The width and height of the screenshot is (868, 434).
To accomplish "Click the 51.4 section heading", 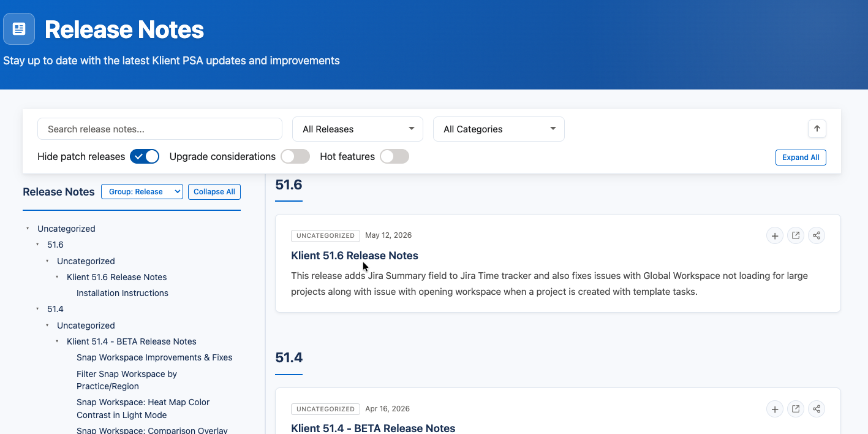I will pyautogui.click(x=289, y=357).
